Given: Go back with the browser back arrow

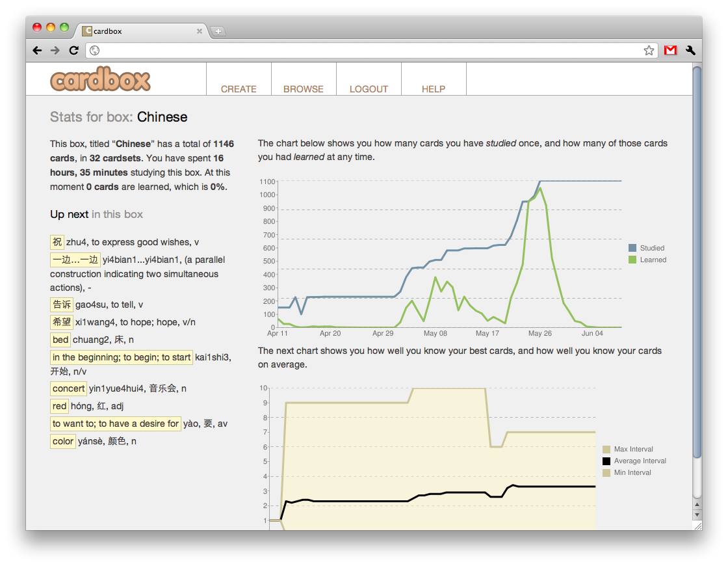Looking at the screenshot, I should [37, 50].
